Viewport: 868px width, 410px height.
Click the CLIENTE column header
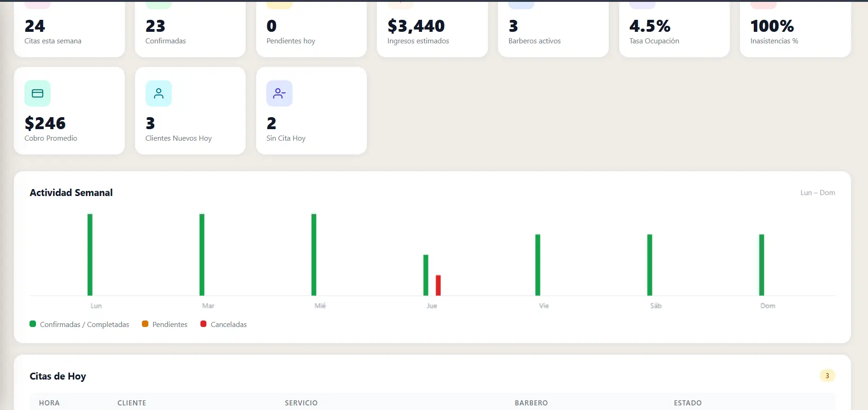point(132,403)
